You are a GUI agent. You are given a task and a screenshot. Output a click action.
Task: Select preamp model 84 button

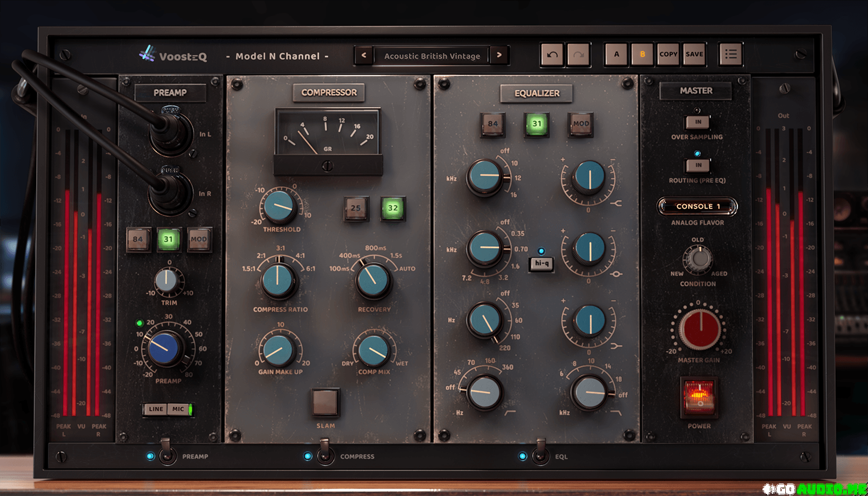[138, 239]
